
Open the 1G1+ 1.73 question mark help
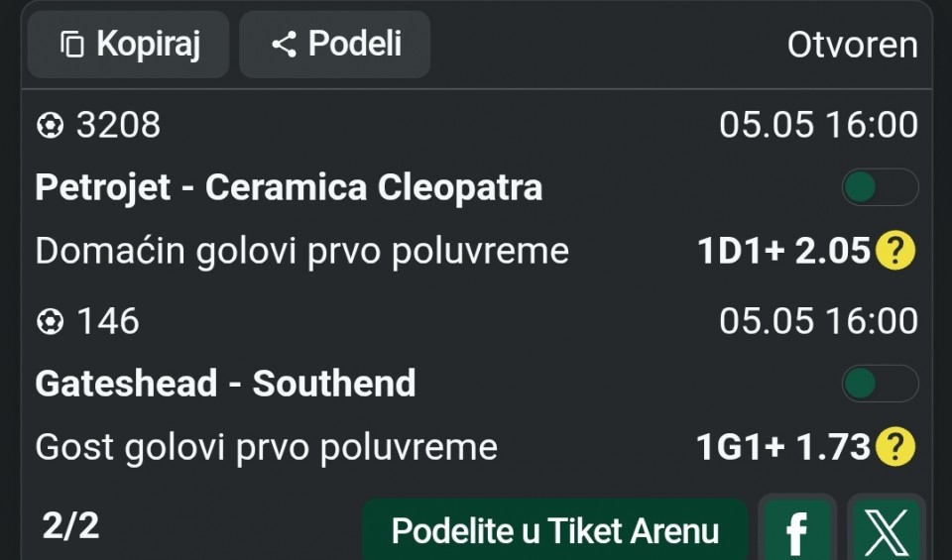894,447
